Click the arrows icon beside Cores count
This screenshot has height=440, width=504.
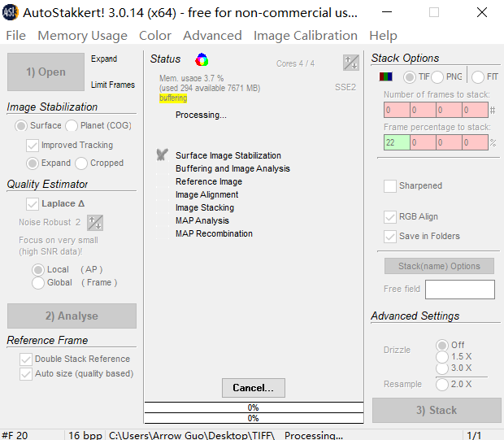(350, 63)
